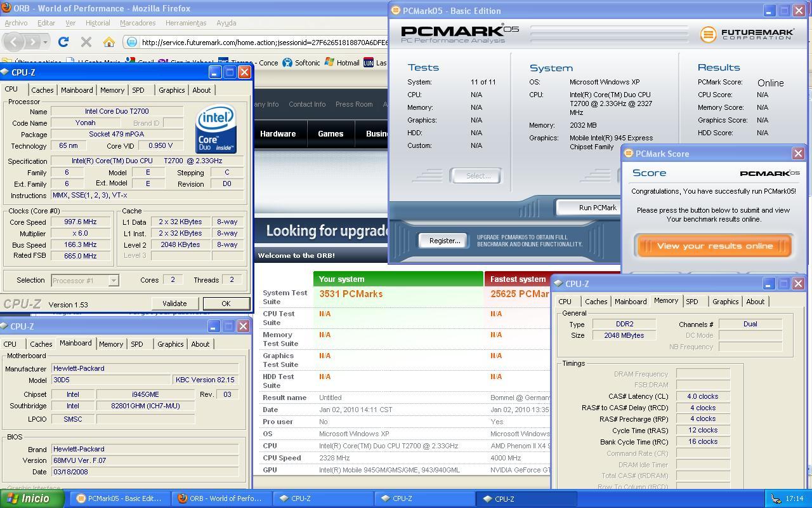
Task: Click Press Room link on ORB page
Action: pyautogui.click(x=354, y=104)
